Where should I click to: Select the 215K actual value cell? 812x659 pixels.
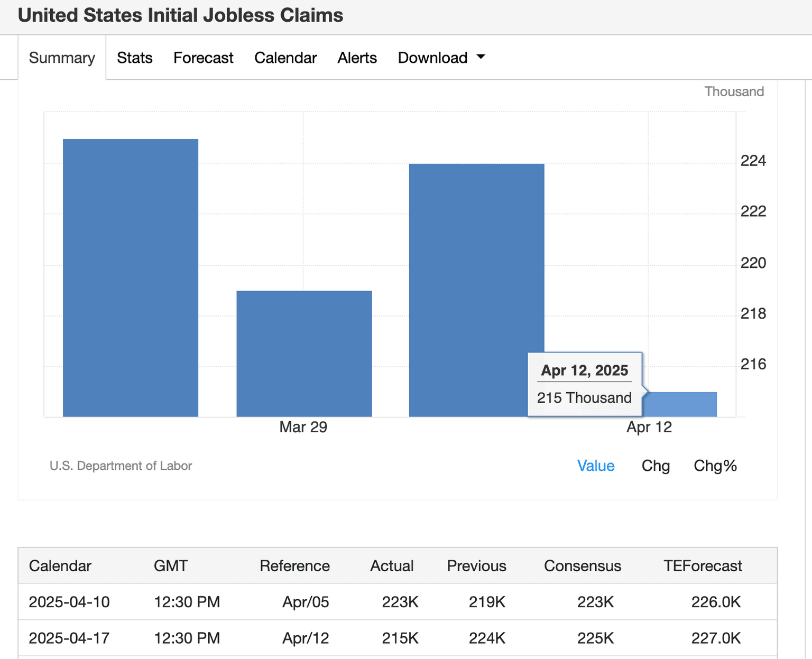[x=399, y=638]
